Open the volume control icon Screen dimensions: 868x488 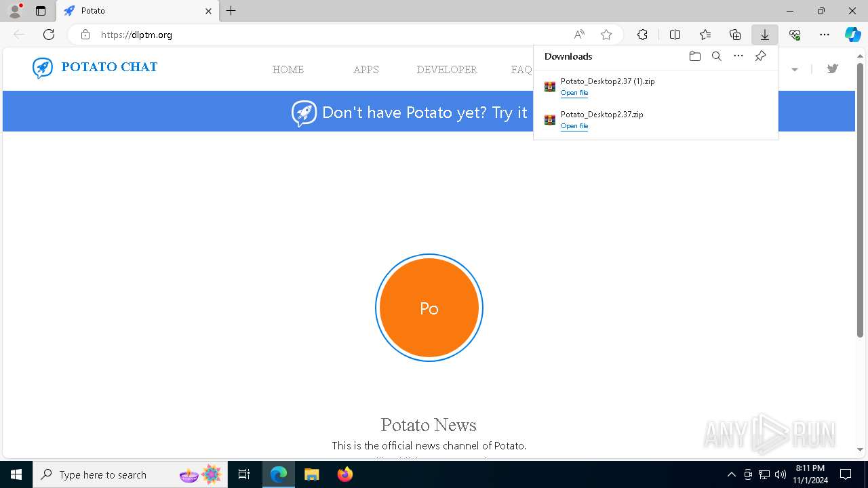tap(780, 474)
